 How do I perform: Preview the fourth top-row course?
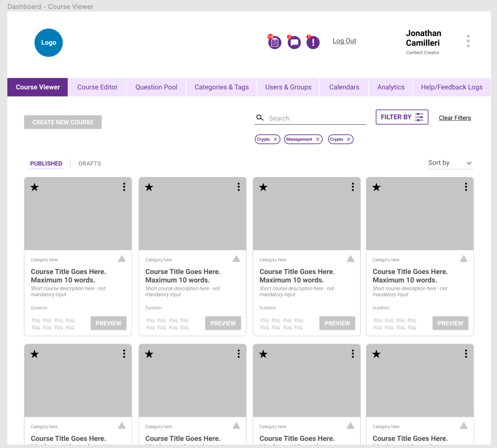point(450,323)
